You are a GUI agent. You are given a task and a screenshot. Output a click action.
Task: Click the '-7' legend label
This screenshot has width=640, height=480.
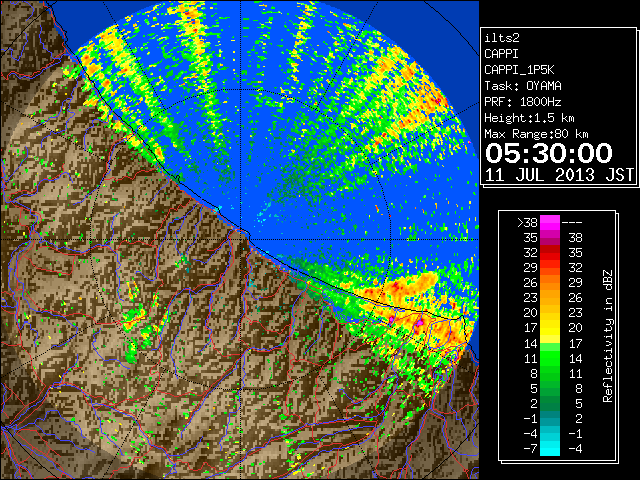click(x=530, y=449)
